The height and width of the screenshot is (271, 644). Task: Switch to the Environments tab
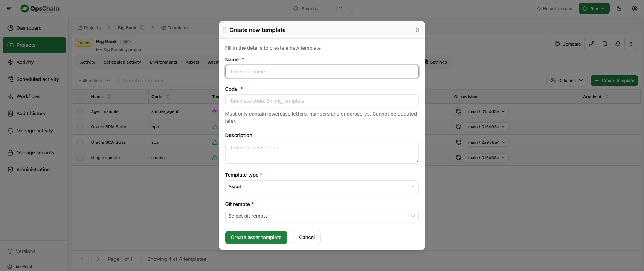pos(163,62)
